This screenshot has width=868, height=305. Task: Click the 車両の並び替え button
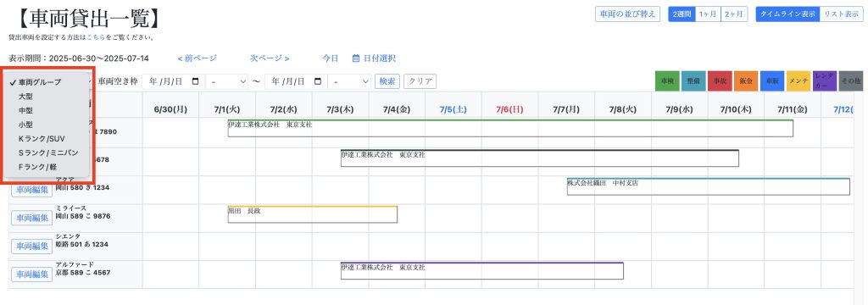pos(628,14)
